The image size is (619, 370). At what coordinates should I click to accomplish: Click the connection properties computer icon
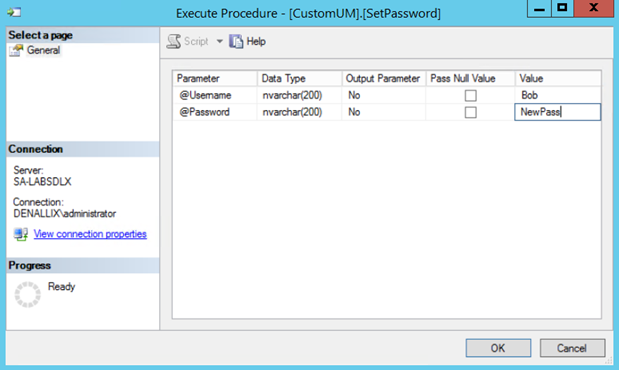[x=21, y=234]
